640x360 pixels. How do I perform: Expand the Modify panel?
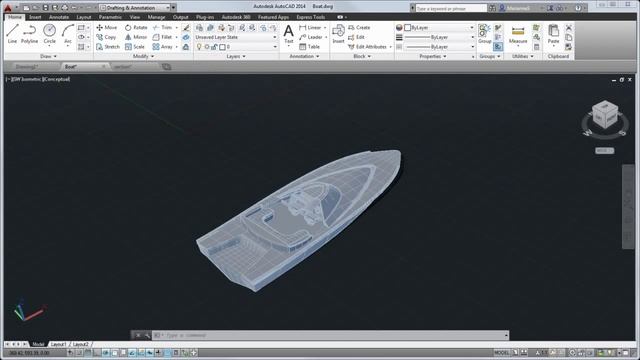[x=143, y=56]
